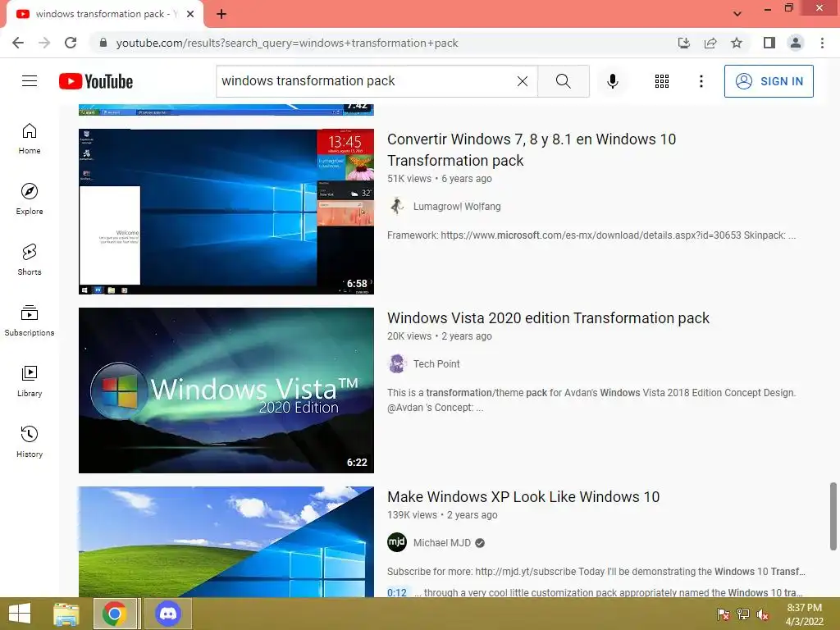Open Make Windows XP Look Like Windows 10 title
Screen dimensions: 840x630
click(x=523, y=496)
